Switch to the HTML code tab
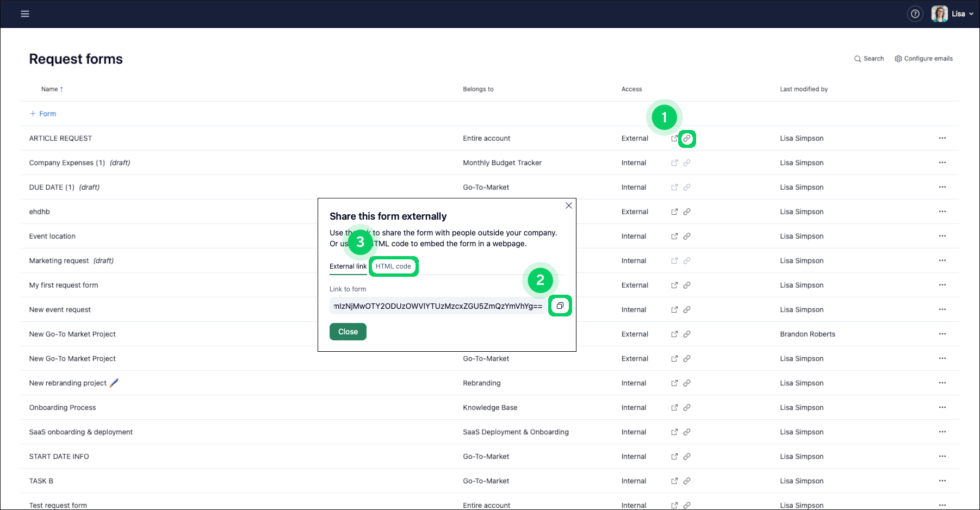Image resolution: width=980 pixels, height=510 pixels. [393, 266]
